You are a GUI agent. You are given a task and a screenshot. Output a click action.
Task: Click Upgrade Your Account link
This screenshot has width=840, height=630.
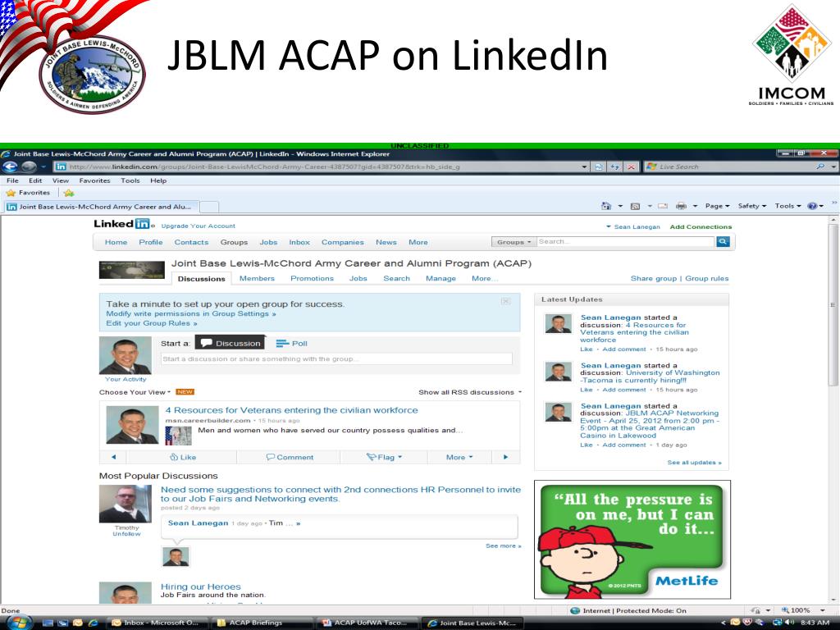(199, 226)
